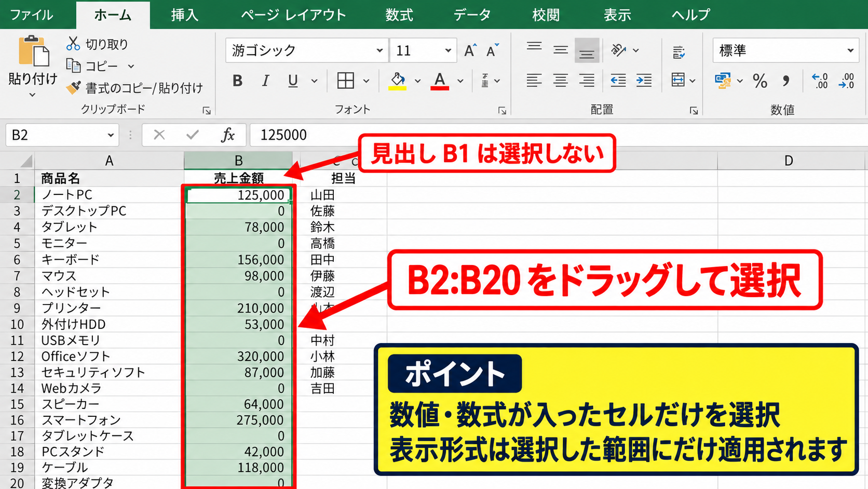Image resolution: width=868 pixels, height=489 pixels.
Task: Switch to the データ tab
Action: point(471,15)
